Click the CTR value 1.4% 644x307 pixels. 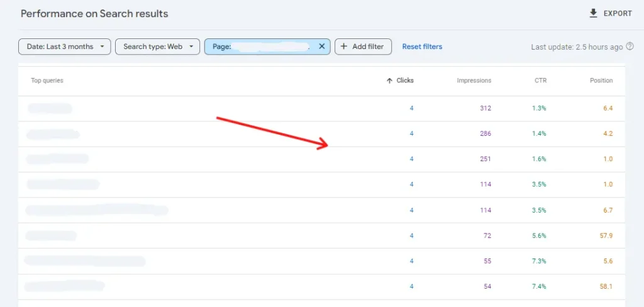(540, 133)
